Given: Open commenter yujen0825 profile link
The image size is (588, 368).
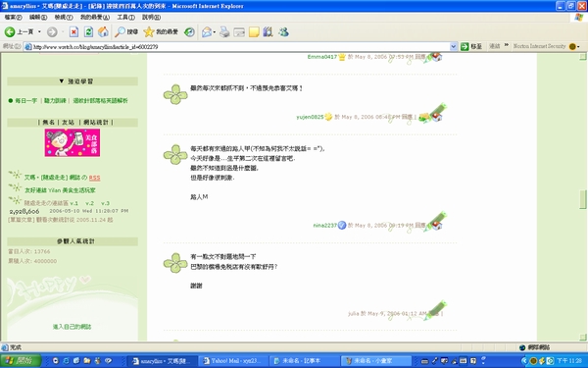Looking at the screenshot, I should click(310, 117).
